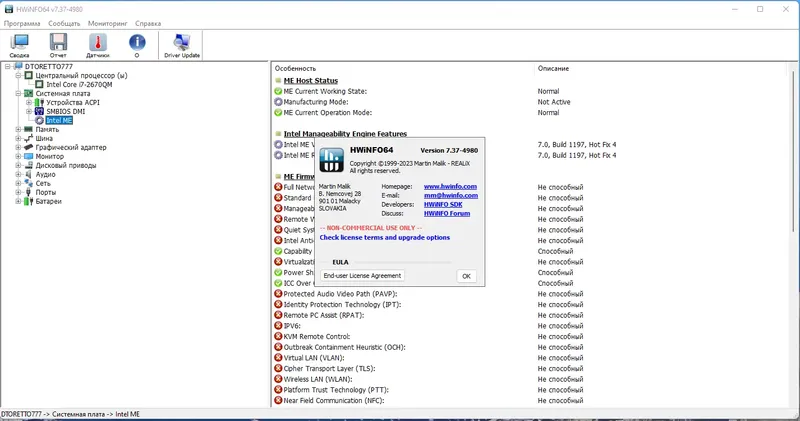This screenshot has height=421, width=800.
Task: Open the HWiNFO Forum link
Action: click(x=446, y=213)
